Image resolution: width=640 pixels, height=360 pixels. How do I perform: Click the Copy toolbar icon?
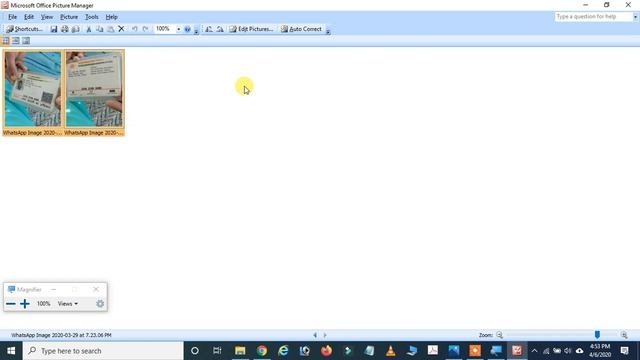100,29
